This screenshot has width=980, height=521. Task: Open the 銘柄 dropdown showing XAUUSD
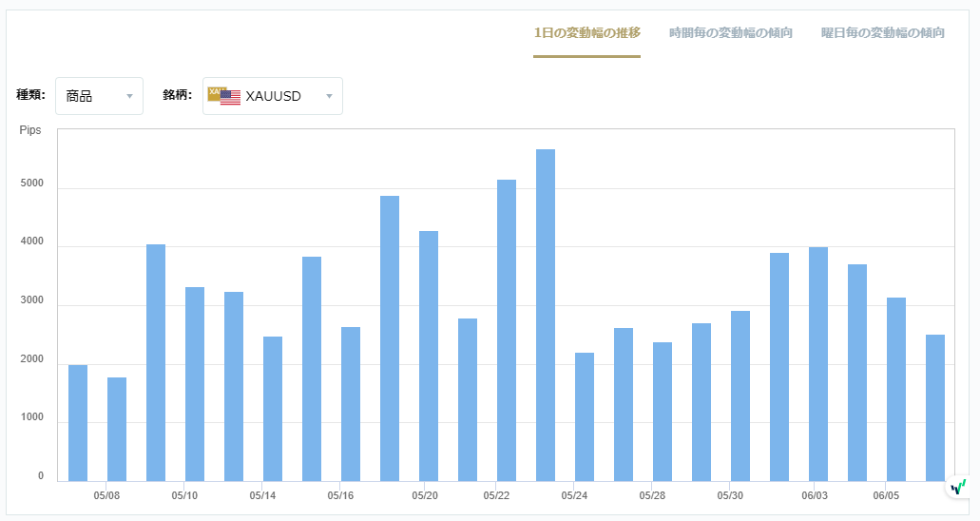click(273, 96)
